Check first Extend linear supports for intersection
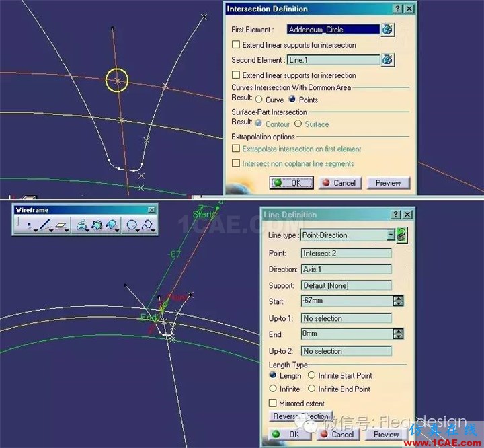Image resolution: width=484 pixels, height=448 pixels. [x=236, y=44]
